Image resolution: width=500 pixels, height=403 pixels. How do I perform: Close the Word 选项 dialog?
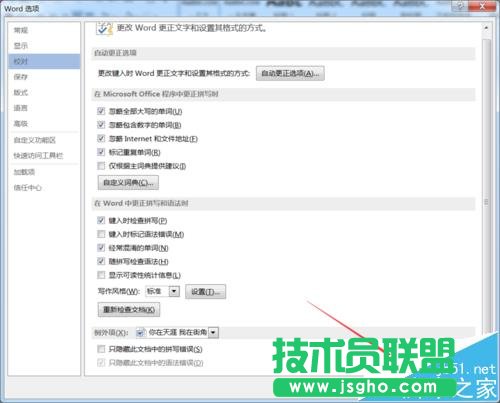coord(482,6)
